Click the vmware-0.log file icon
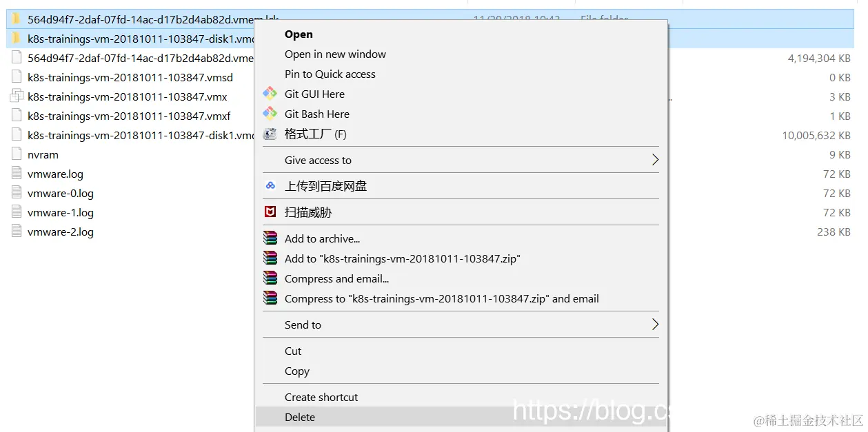 (17, 193)
